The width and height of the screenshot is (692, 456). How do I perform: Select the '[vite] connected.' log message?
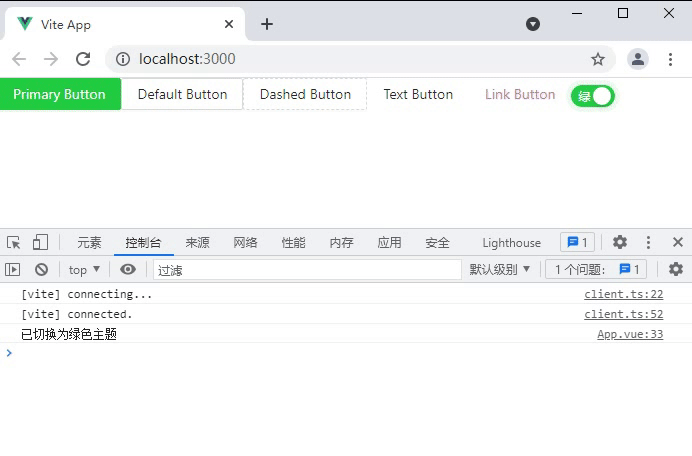coord(76,314)
